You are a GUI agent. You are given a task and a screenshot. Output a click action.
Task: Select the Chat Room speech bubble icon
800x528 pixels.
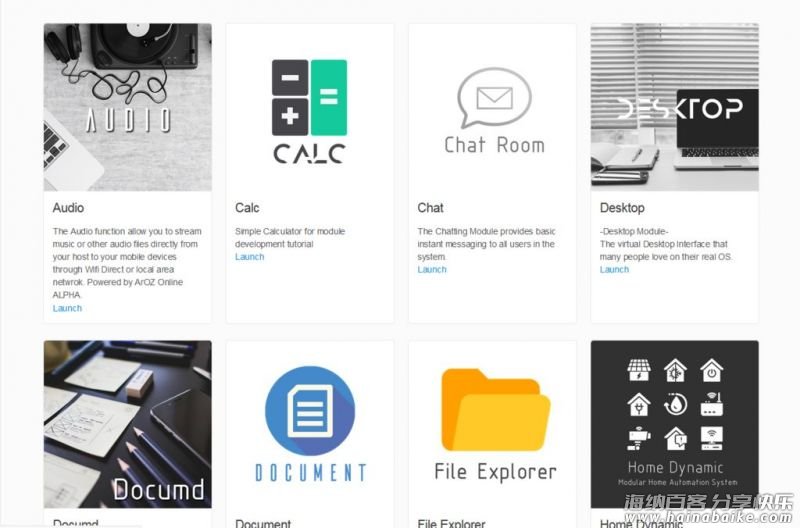(494, 97)
